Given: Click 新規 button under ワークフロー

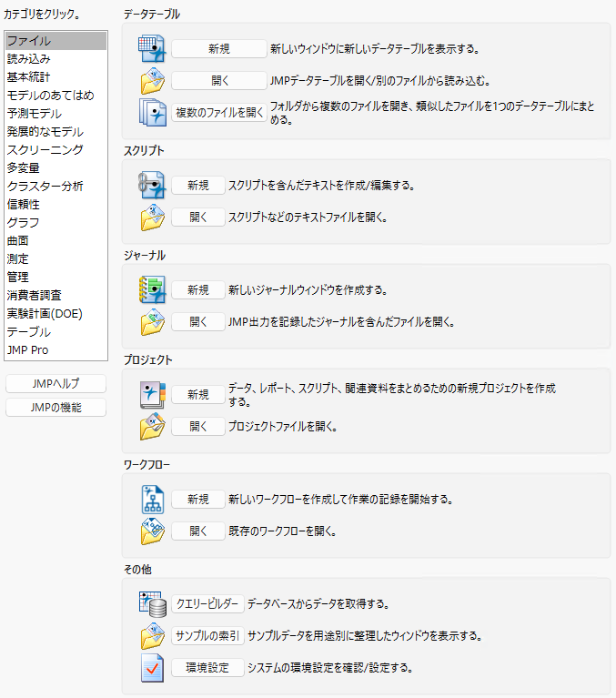Looking at the screenshot, I should pyautogui.click(x=198, y=500).
